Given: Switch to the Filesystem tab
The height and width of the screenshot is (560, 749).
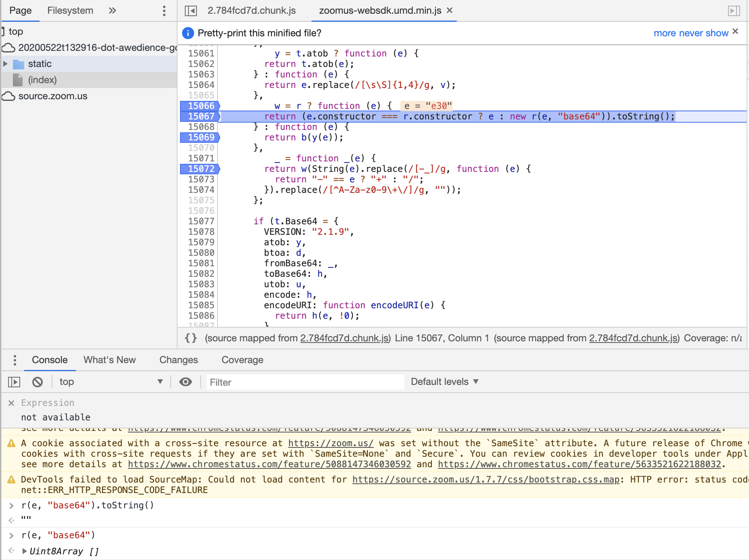Looking at the screenshot, I should point(70,10).
